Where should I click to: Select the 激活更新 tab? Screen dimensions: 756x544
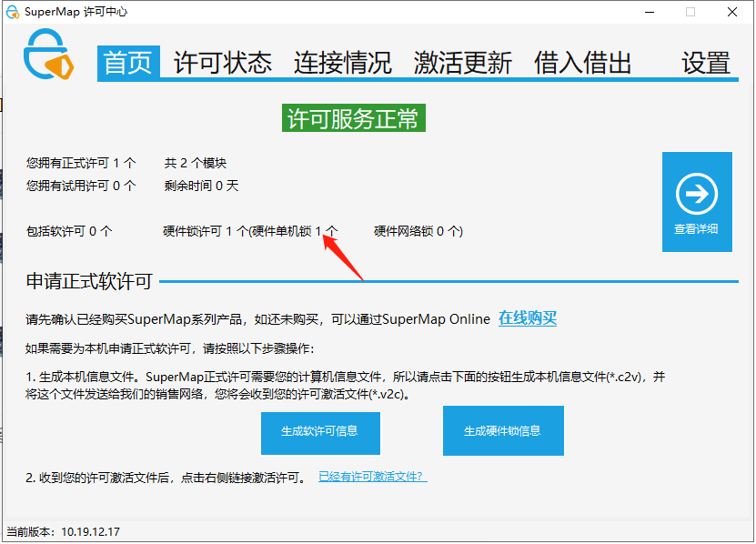pos(462,63)
